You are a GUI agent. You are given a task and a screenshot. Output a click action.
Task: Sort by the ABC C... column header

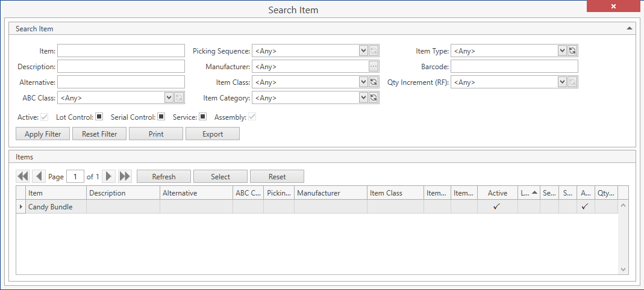pyautogui.click(x=248, y=193)
